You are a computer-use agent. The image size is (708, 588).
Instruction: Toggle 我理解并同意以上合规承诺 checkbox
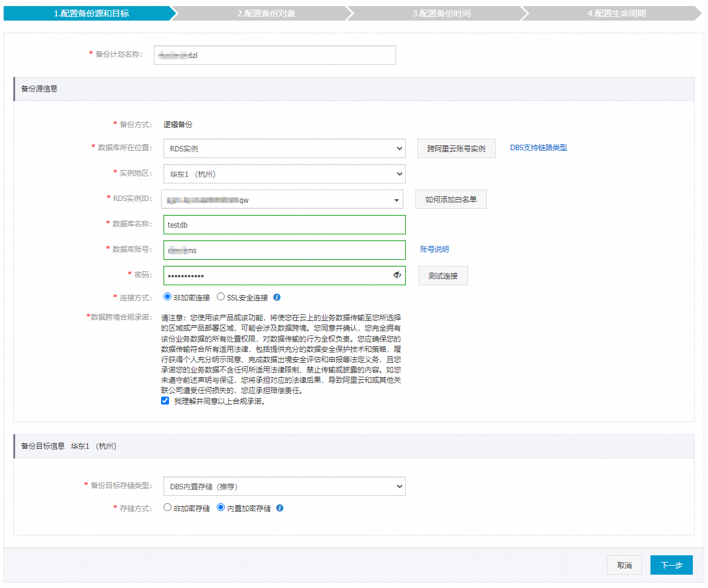(165, 401)
